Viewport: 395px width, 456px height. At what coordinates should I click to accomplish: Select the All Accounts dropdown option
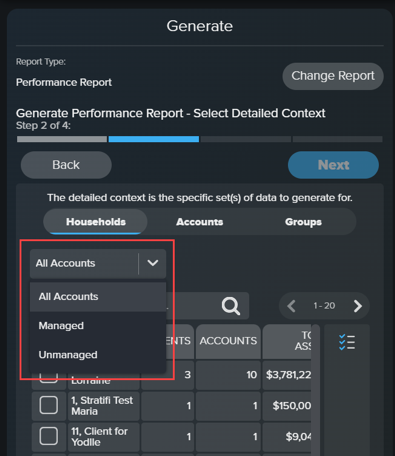tap(98, 297)
